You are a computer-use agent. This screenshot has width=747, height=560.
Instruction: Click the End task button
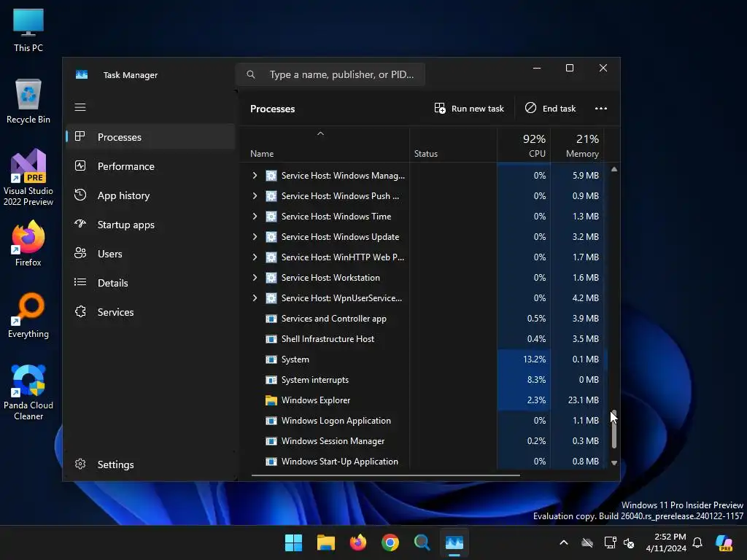click(551, 109)
